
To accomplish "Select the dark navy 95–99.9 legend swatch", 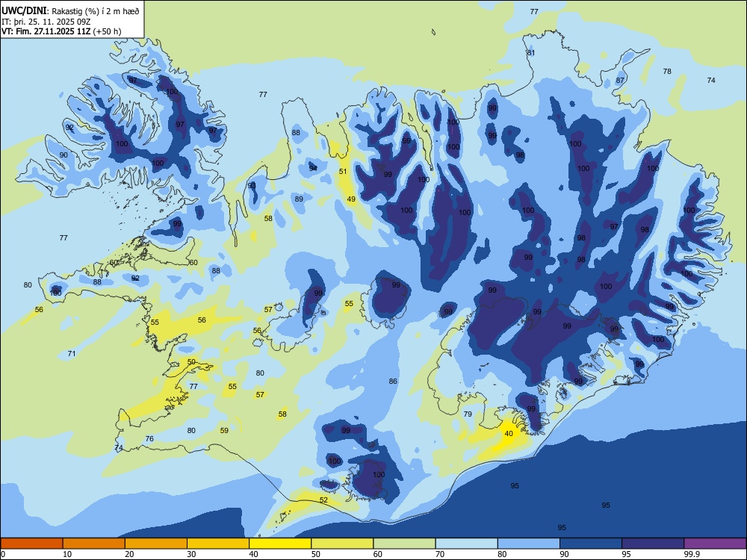I will (653, 544).
